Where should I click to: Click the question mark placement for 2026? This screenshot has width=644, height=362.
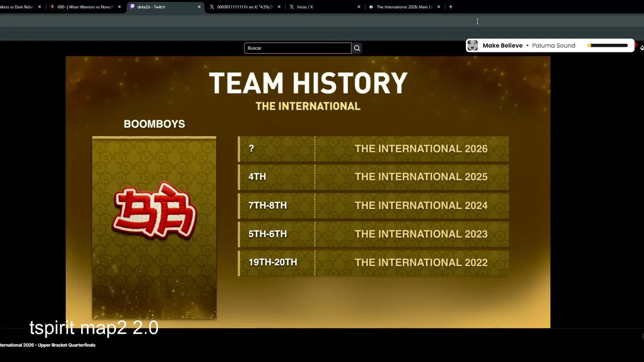coord(252,149)
